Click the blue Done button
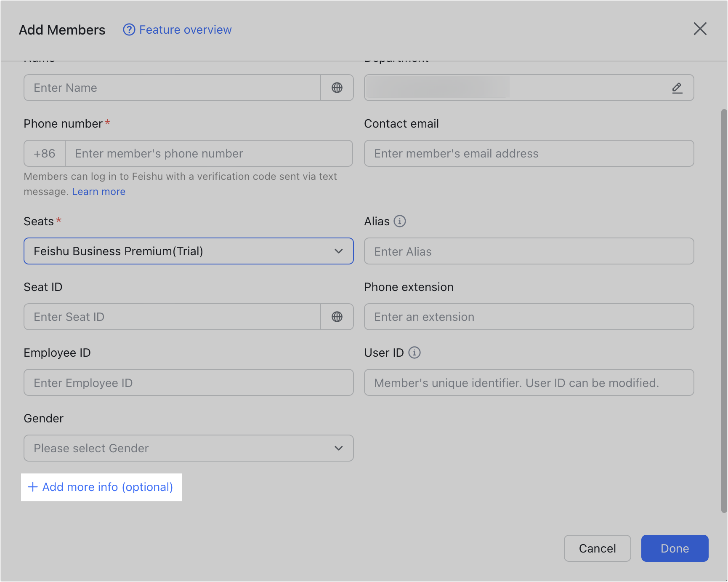This screenshot has width=728, height=582. point(675,548)
